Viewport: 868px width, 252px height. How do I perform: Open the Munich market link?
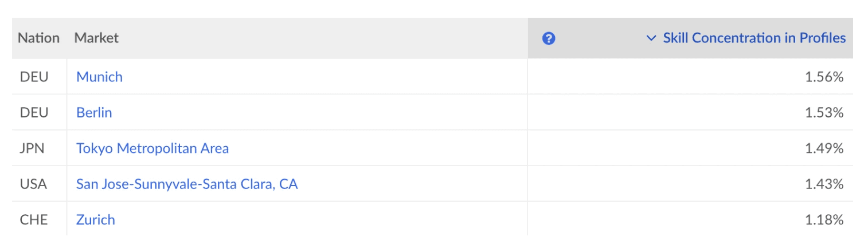(99, 77)
